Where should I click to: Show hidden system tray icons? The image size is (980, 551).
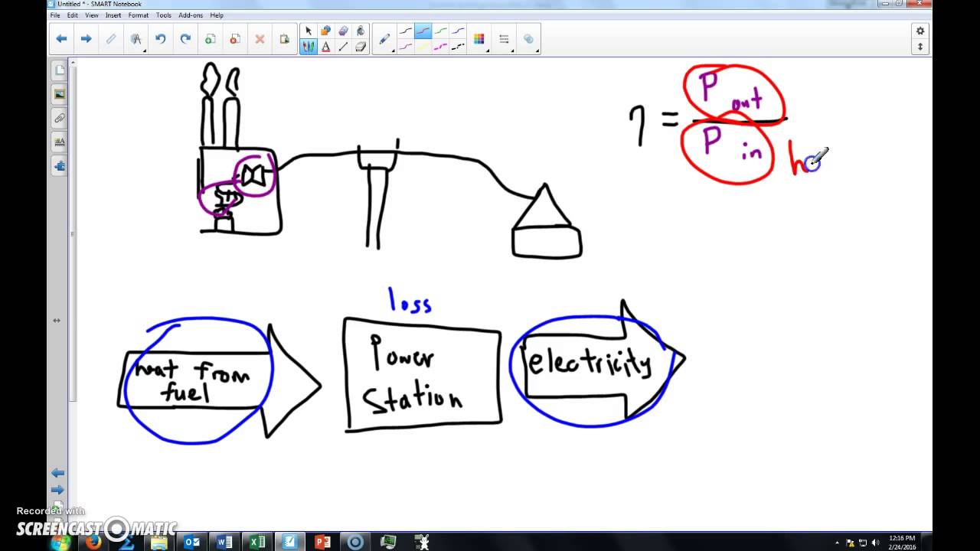click(x=837, y=543)
